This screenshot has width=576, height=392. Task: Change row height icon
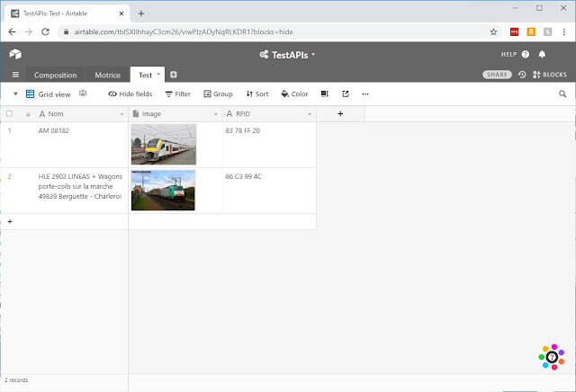click(324, 94)
